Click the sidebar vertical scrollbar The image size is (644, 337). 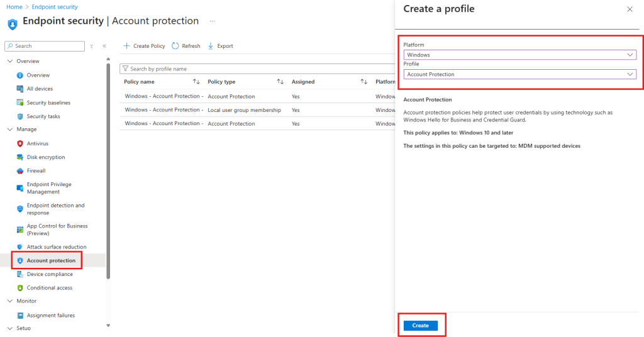pyautogui.click(x=108, y=171)
